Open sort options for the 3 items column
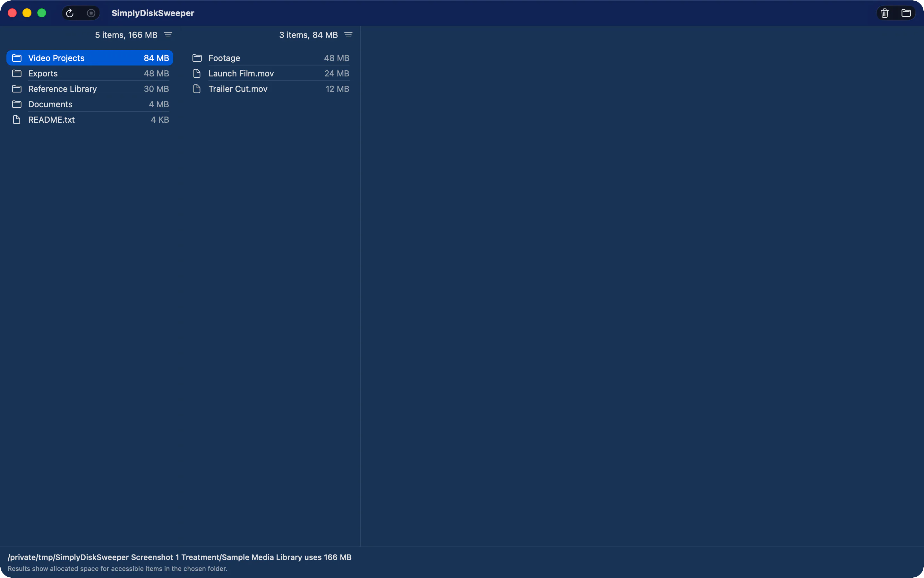The width and height of the screenshot is (924, 578). (348, 35)
